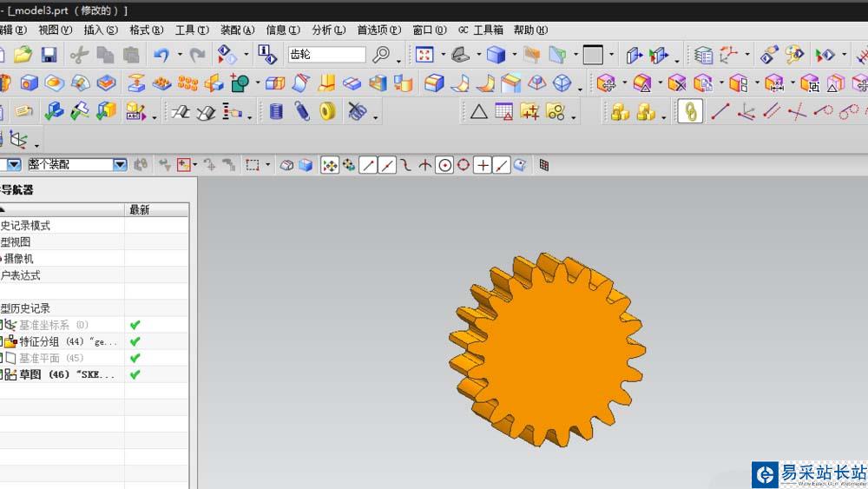
Task: Toggle the yellow chain link button
Action: click(x=690, y=111)
